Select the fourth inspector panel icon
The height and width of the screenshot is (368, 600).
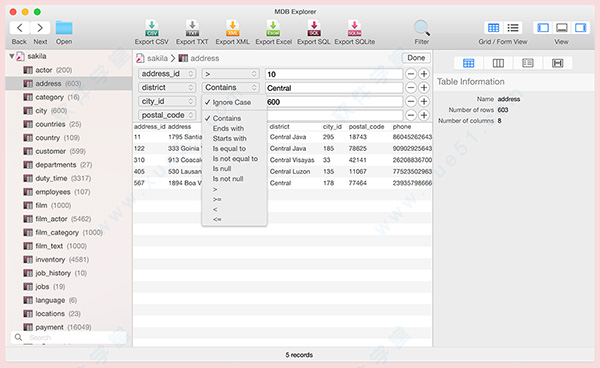tap(558, 63)
